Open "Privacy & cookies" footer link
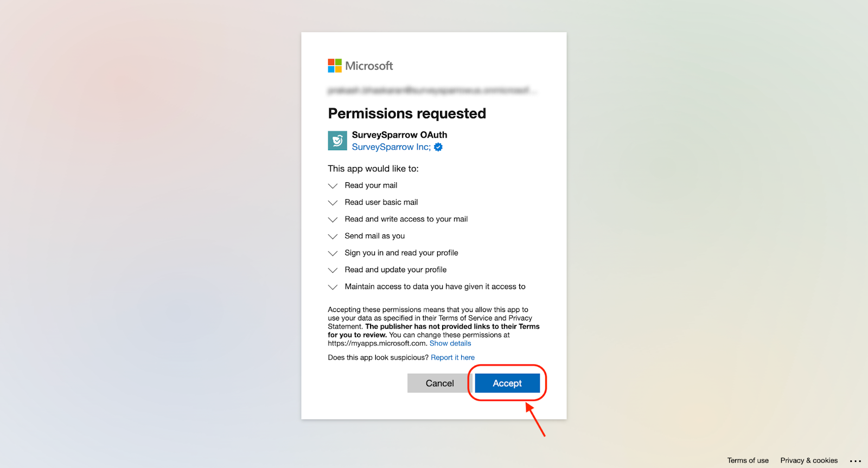The width and height of the screenshot is (868, 468). coord(809,460)
